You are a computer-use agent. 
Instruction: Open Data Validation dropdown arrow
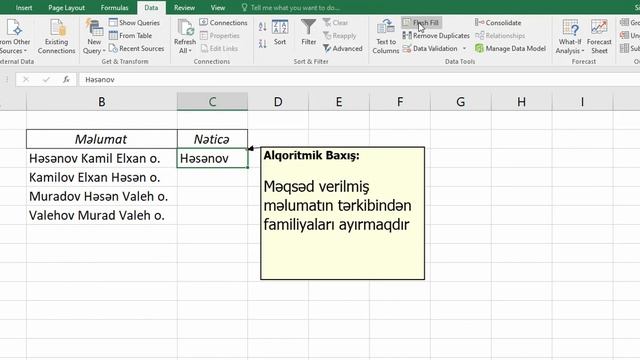[x=464, y=49]
